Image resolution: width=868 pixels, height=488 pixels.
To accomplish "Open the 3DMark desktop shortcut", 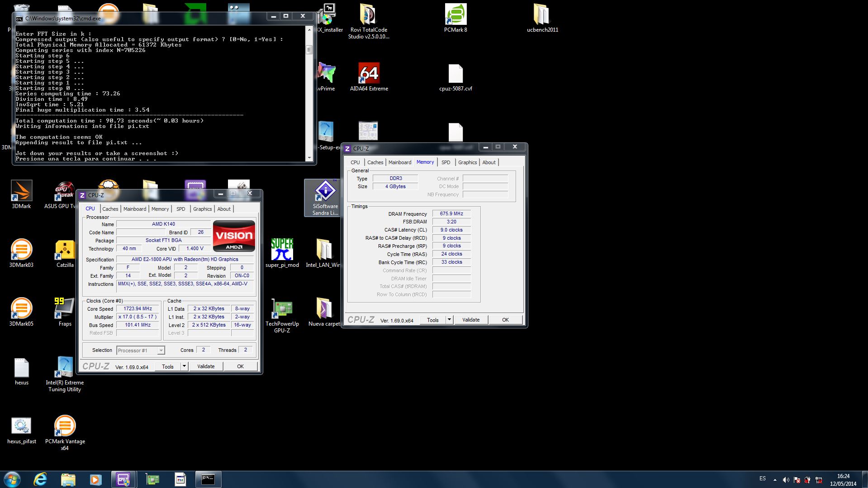I will click(21, 194).
